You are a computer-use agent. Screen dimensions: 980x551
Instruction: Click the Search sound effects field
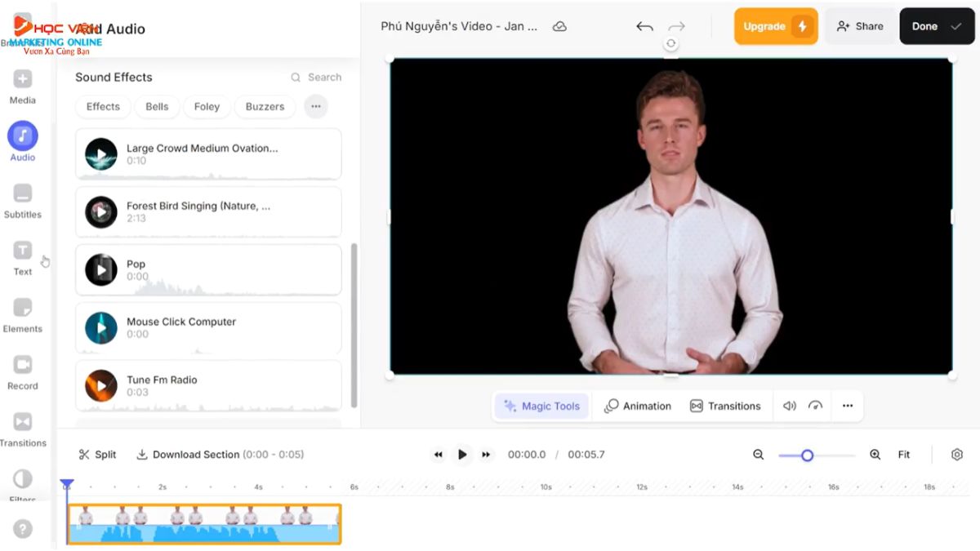click(316, 78)
